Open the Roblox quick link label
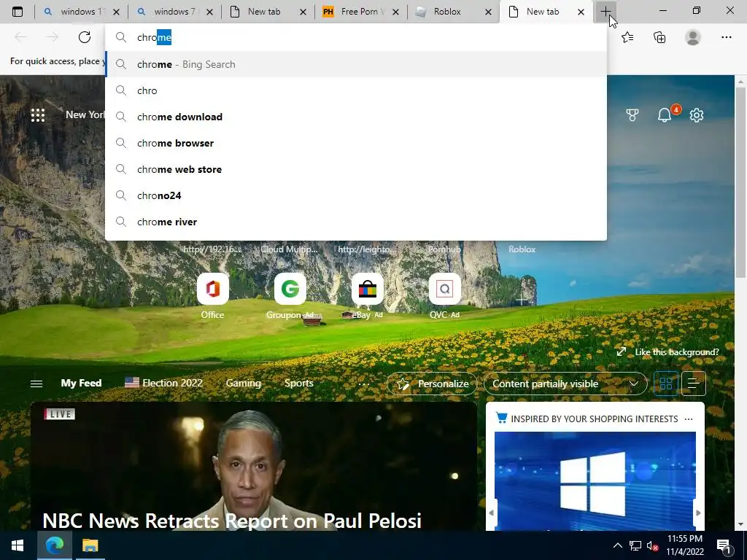The height and width of the screenshot is (560, 747). click(522, 249)
